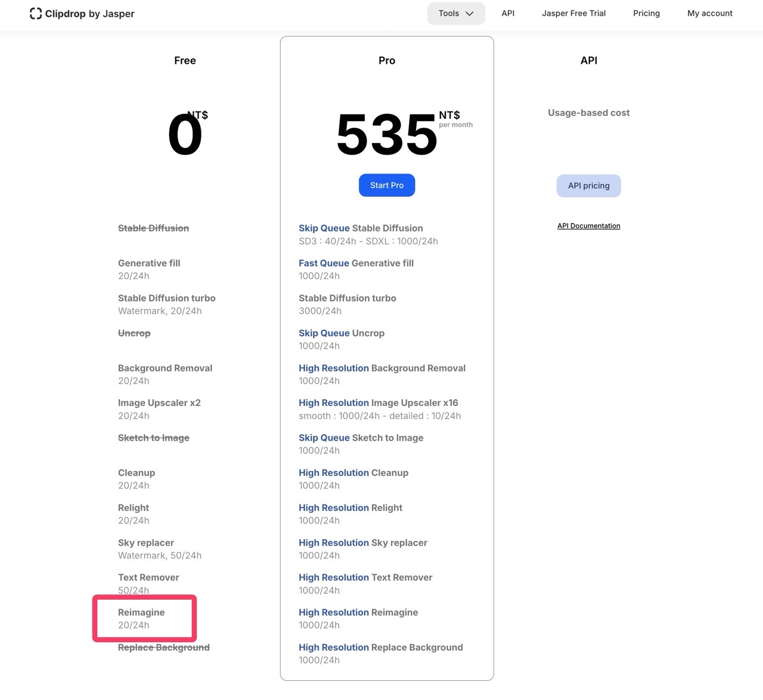This screenshot has width=763, height=700.
Task: Go to Jasper Free Trial
Action: pyautogui.click(x=573, y=13)
